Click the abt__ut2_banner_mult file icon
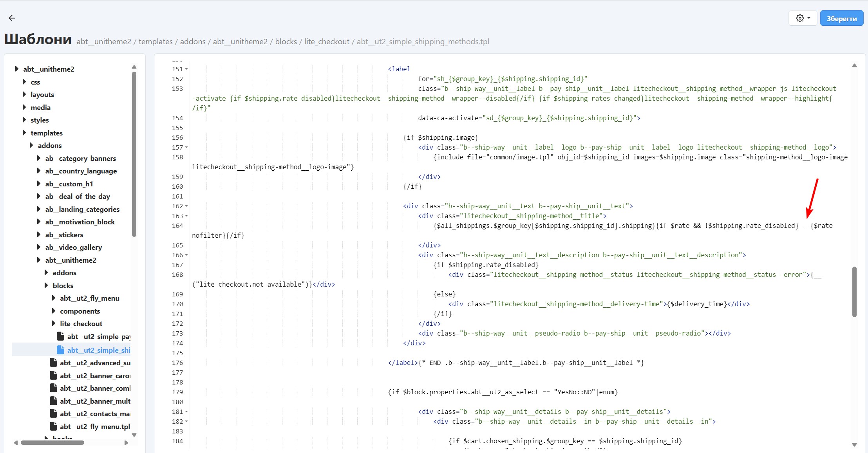Viewport: 868px width, 453px height. tap(54, 401)
